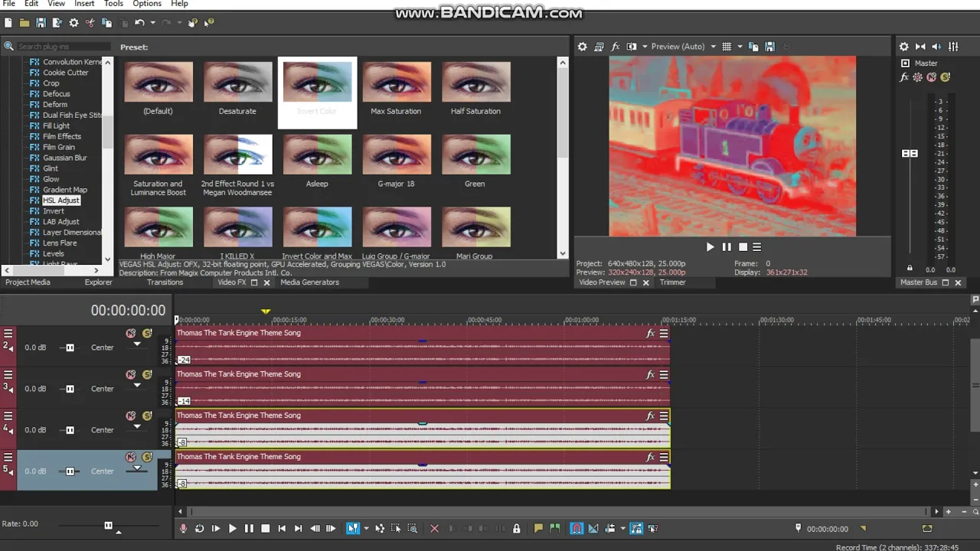Select the Selection edit tool
The width and height of the screenshot is (980, 551).
396,528
